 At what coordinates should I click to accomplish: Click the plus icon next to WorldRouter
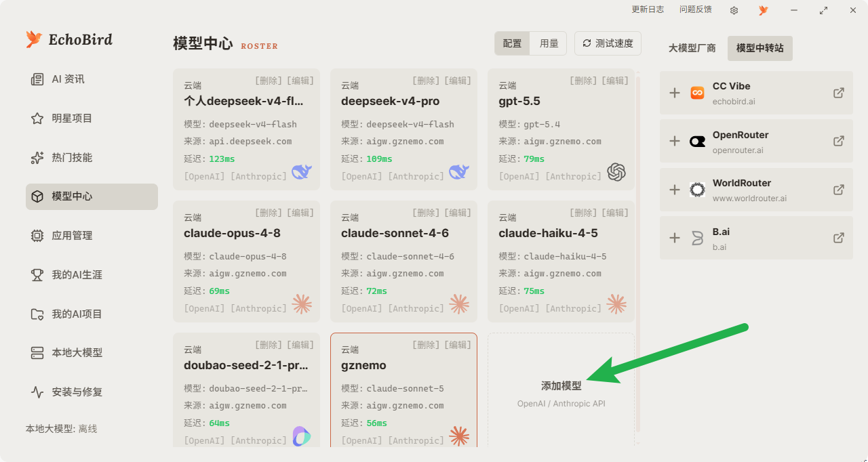675,190
